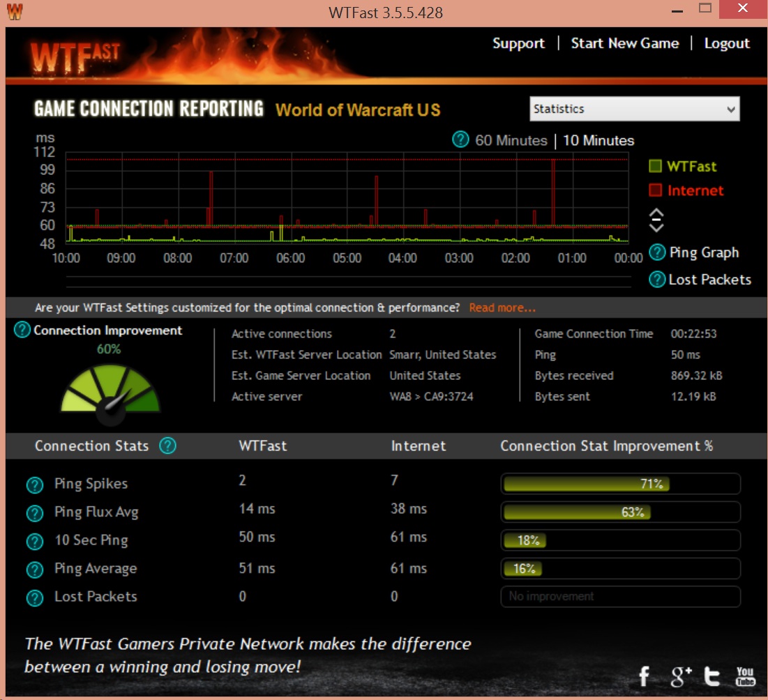The image size is (768, 700).
Task: Switch graph to 10 Minutes view
Action: pyautogui.click(x=598, y=141)
